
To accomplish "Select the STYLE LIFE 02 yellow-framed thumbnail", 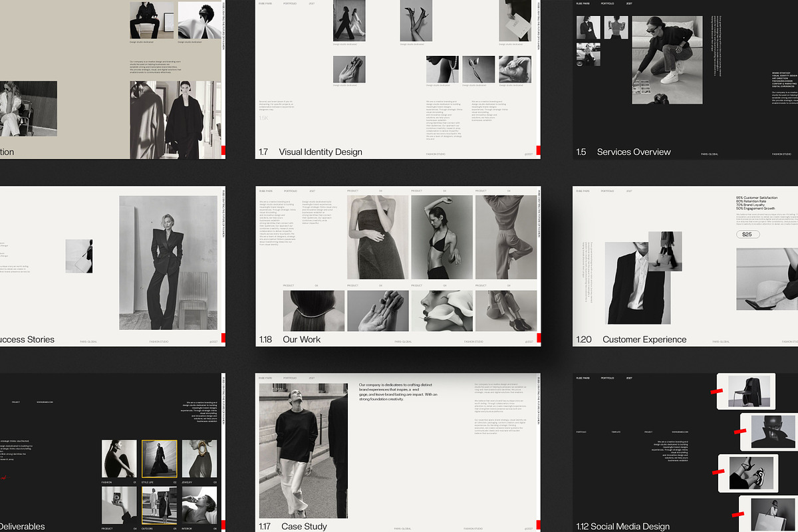I will [x=160, y=459].
